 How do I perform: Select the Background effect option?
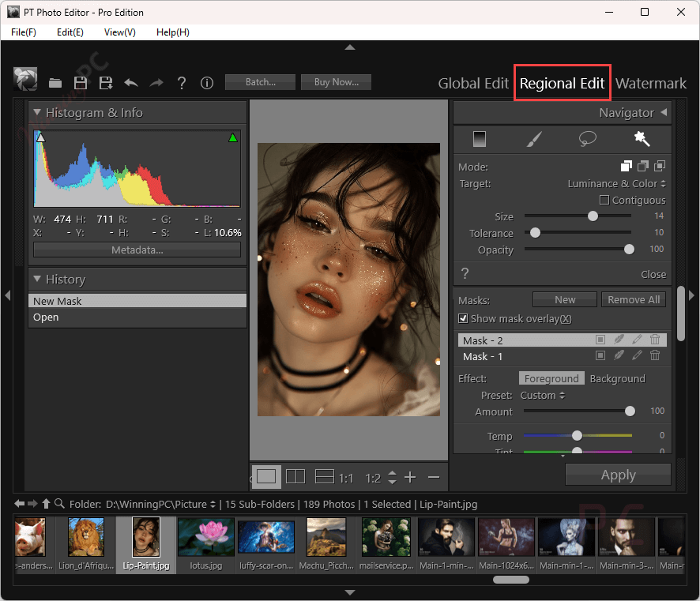(x=617, y=378)
